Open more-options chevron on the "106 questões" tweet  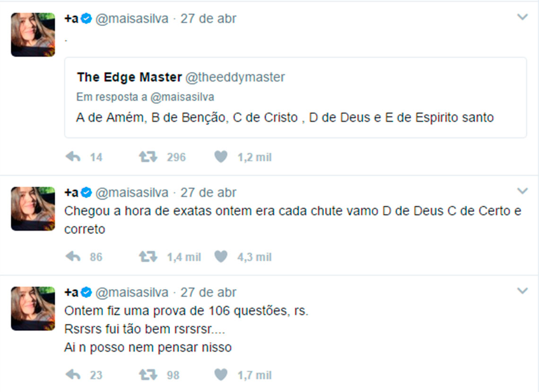pos(522,291)
